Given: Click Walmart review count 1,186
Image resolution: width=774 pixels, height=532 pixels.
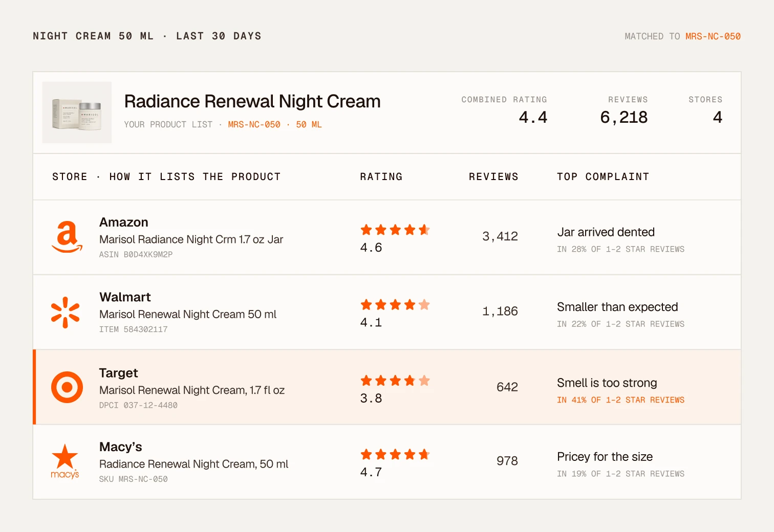Looking at the screenshot, I should (500, 312).
